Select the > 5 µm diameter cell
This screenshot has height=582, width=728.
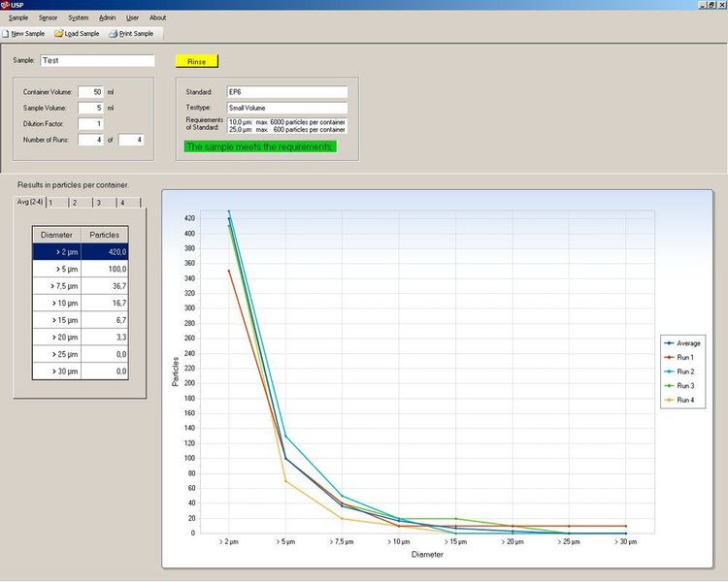pyautogui.click(x=56, y=270)
